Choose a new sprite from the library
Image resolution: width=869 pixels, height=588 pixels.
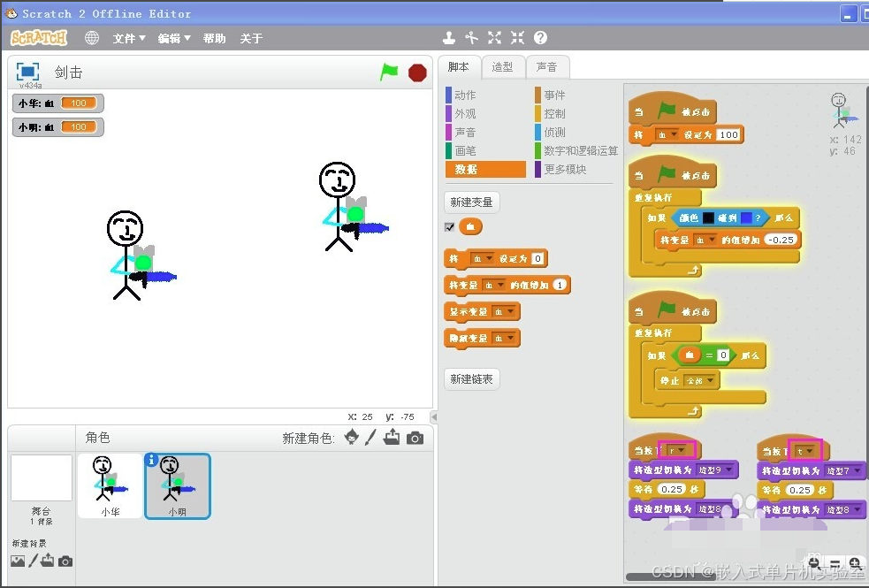[x=351, y=438]
